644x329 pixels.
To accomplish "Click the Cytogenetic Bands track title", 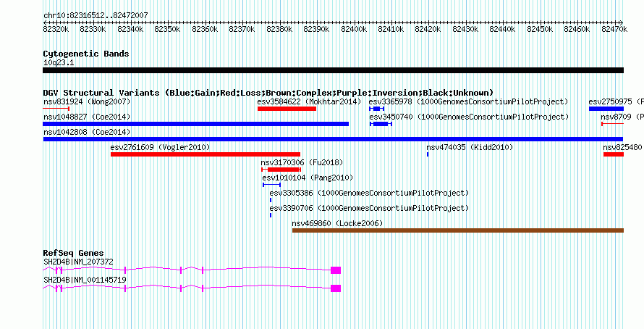I will tap(86, 54).
